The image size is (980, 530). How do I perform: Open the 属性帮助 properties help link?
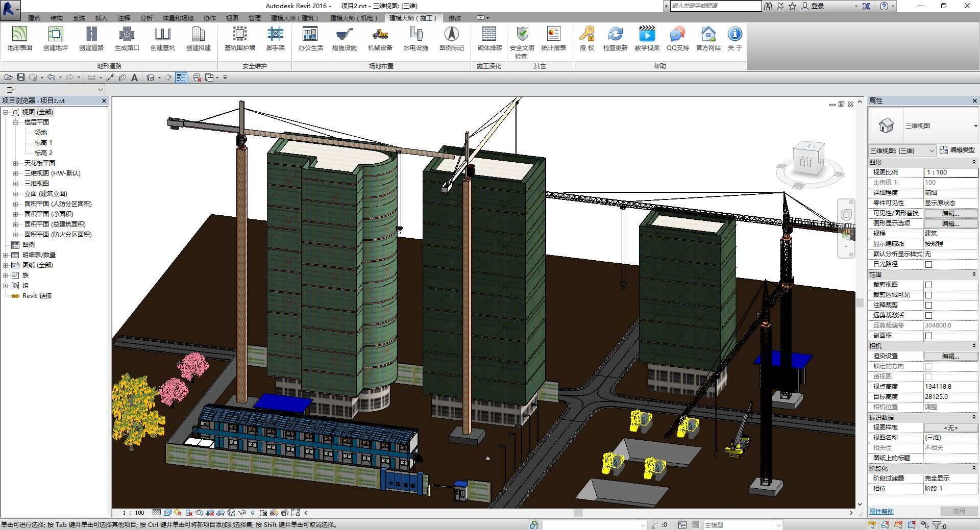(881, 511)
